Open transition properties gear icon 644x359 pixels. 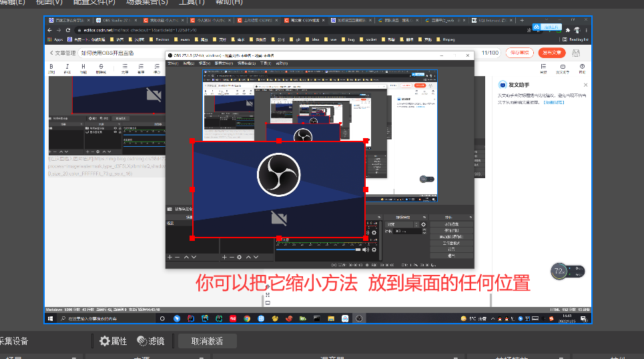pos(424,224)
